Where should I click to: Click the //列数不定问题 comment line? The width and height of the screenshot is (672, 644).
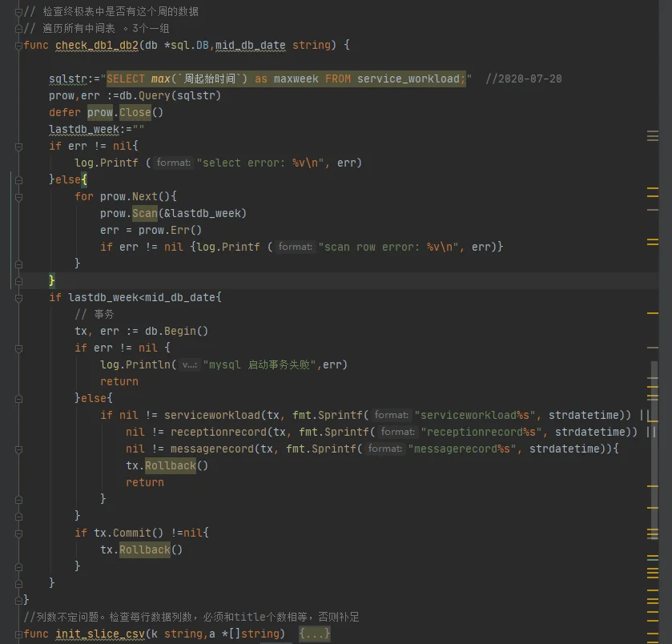[191, 617]
